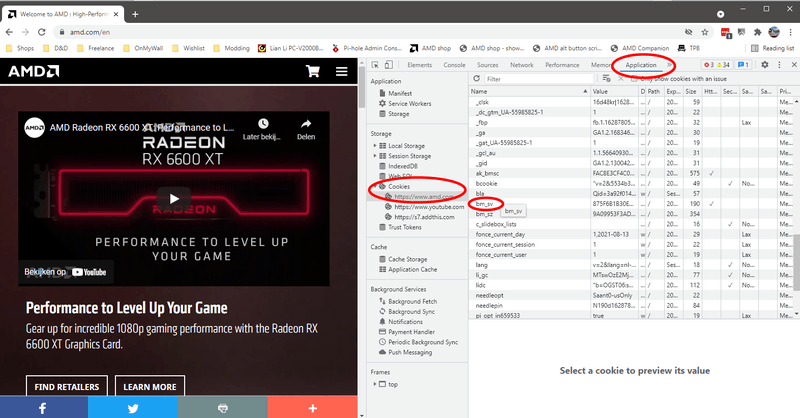Click the LEARN MORE button
This screenshot has width=800, height=418.
point(150,387)
